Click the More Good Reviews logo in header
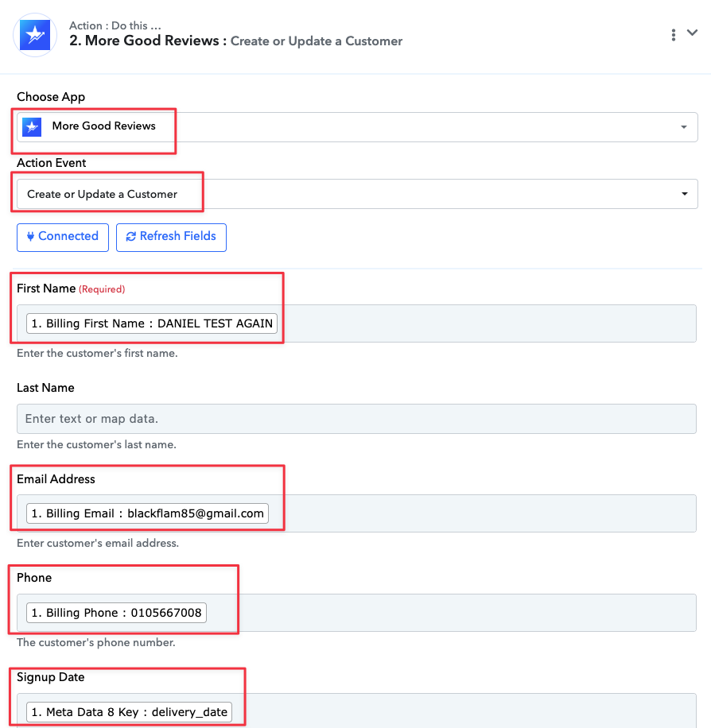Image resolution: width=711 pixels, height=728 pixels. 35,34
